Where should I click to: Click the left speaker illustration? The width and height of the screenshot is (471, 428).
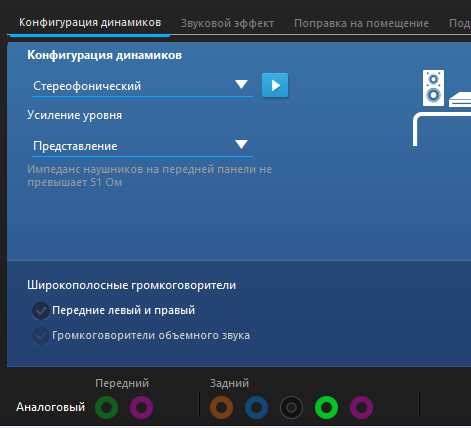pyautogui.click(x=433, y=88)
